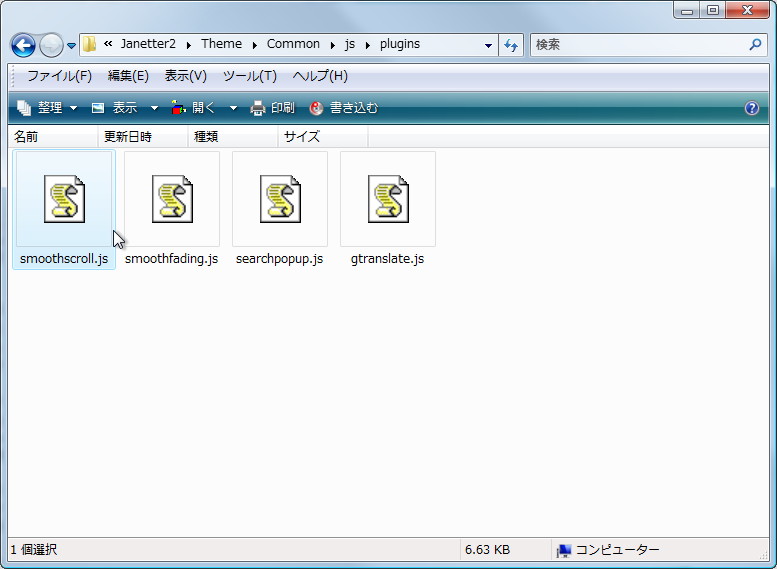Open the 表示(V) menu
This screenshot has height=569, width=777.
tap(185, 76)
